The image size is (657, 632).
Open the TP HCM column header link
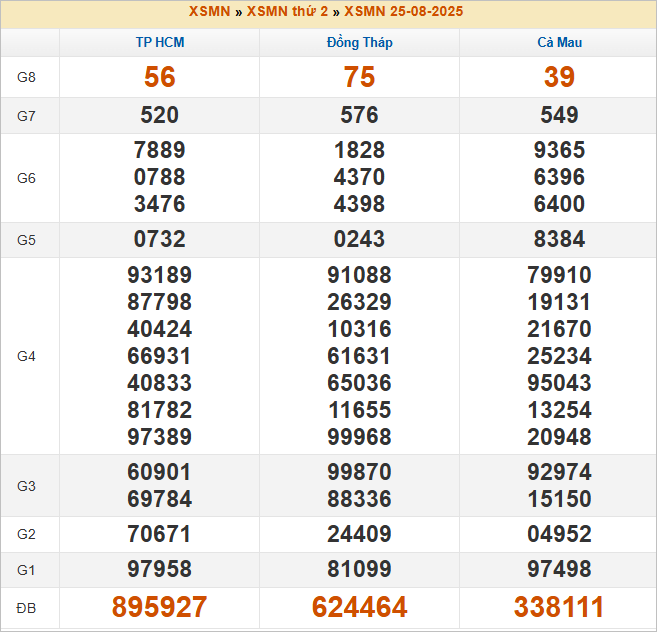tap(160, 42)
